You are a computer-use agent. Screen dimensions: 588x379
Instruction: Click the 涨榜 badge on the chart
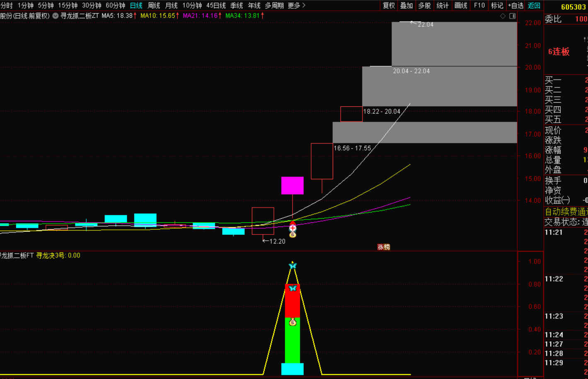[x=384, y=247]
